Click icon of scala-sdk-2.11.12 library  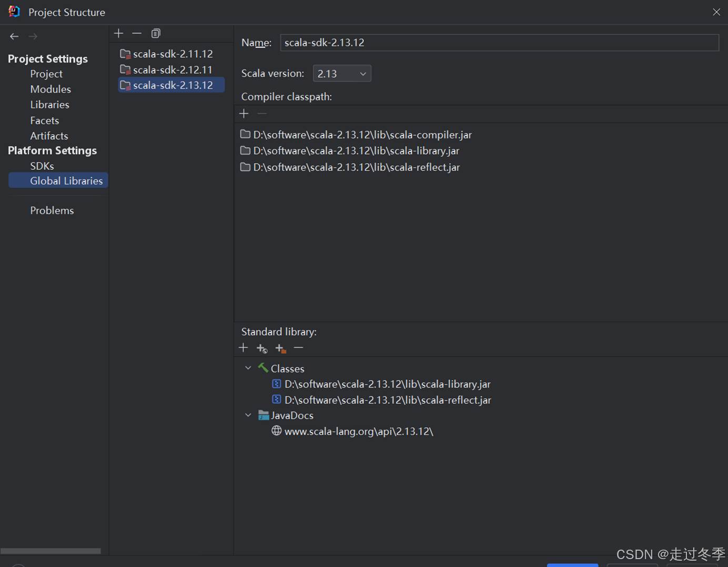(125, 54)
